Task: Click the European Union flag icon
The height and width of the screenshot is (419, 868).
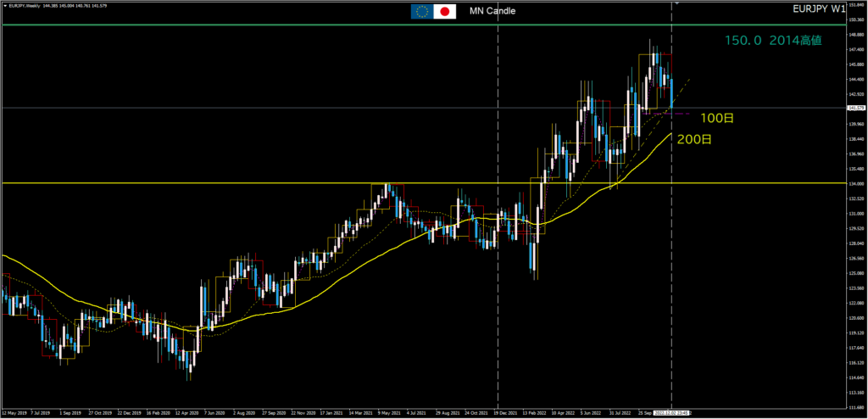Action: tap(421, 11)
